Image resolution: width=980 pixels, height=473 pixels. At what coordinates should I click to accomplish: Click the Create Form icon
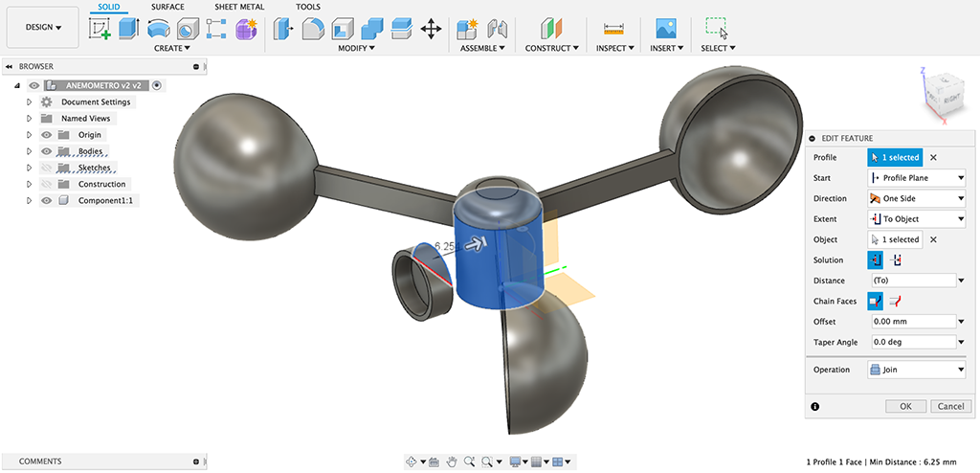pos(246,29)
